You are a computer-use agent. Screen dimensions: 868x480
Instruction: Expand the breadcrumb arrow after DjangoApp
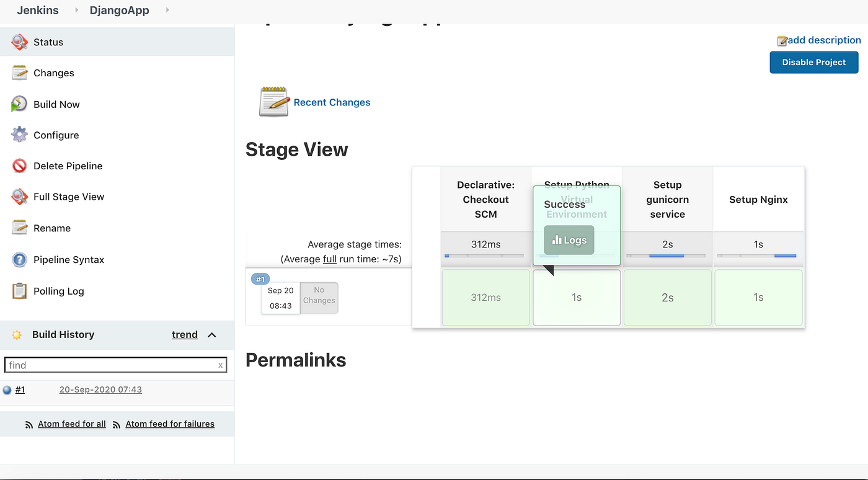pyautogui.click(x=166, y=10)
